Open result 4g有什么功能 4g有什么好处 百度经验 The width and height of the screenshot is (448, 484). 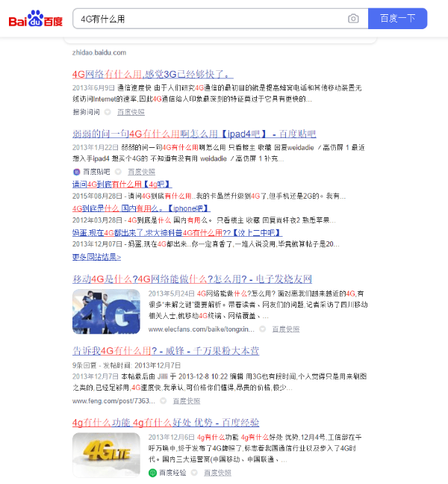166,423
